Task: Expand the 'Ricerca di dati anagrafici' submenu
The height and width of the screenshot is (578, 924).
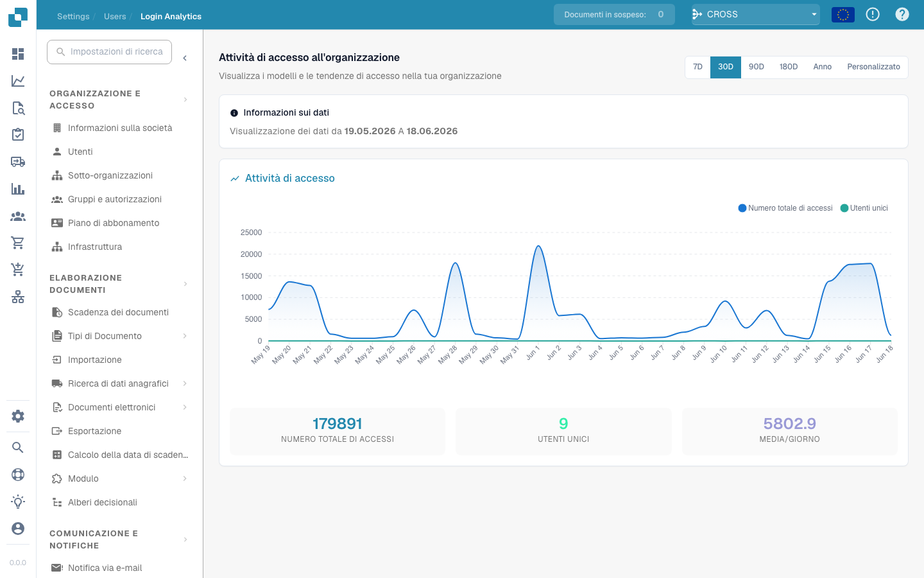Action: tap(185, 383)
